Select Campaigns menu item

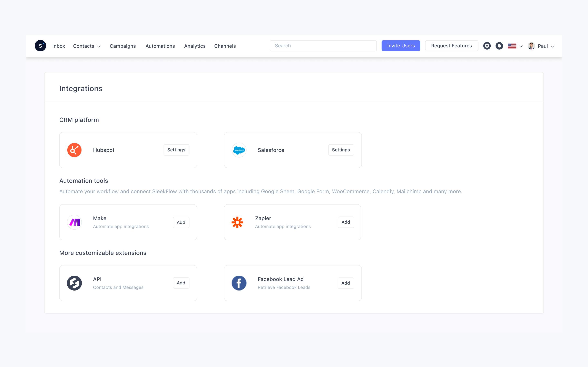122,46
